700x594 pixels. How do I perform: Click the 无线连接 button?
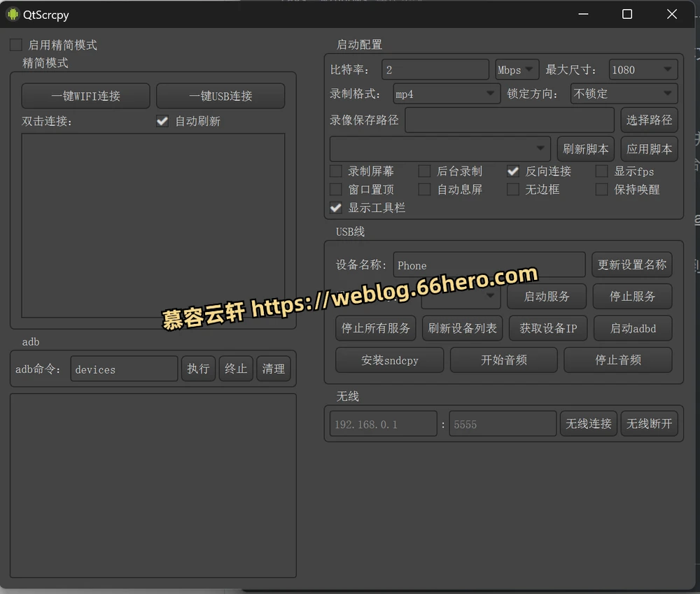[x=588, y=424]
